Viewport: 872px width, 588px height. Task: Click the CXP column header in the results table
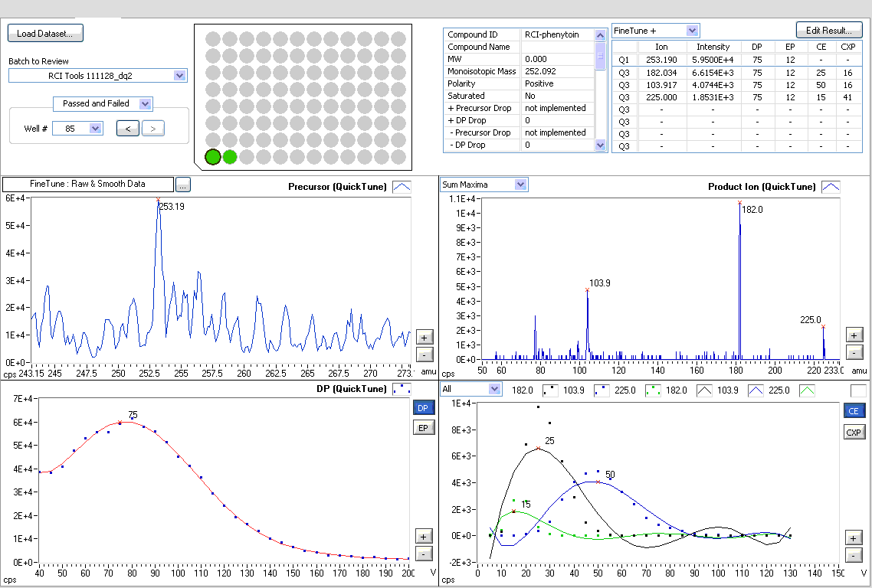[848, 47]
